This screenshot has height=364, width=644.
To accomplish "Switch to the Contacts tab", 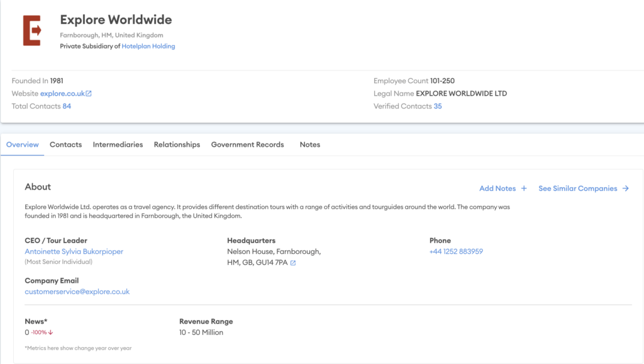I will click(x=65, y=144).
